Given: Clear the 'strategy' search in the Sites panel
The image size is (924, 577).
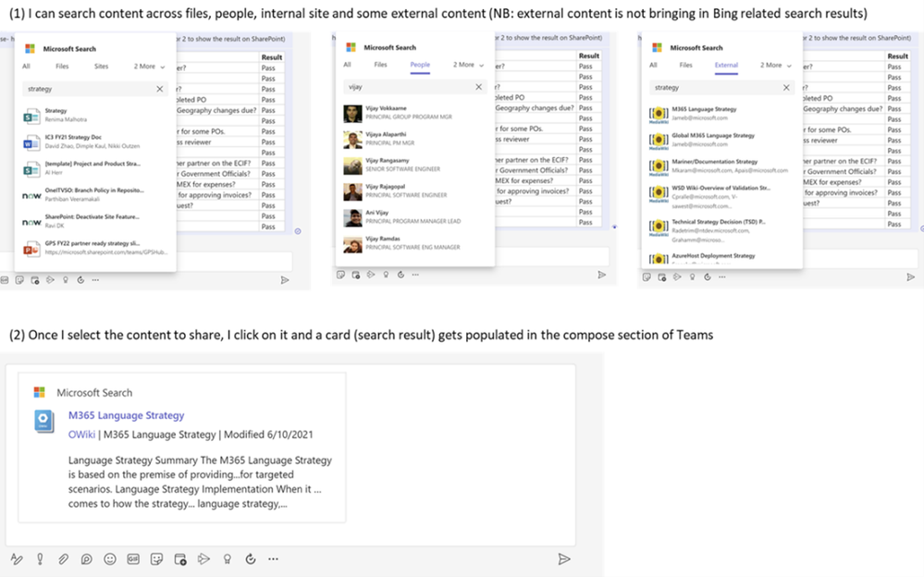Looking at the screenshot, I should tap(160, 89).
